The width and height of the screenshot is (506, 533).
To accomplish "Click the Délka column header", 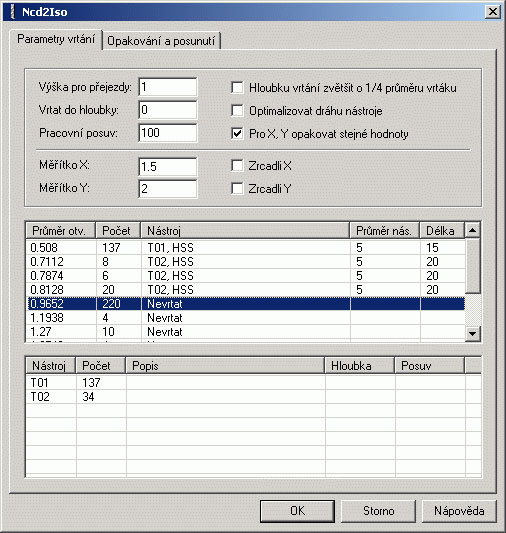I will click(x=442, y=231).
